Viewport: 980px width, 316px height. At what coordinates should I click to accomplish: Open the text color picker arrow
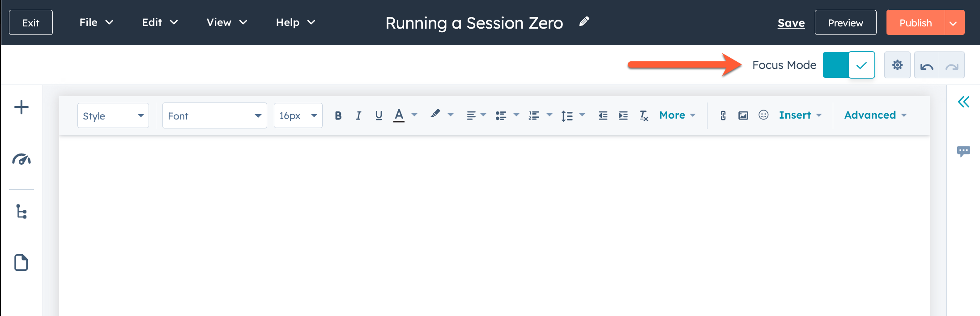(x=414, y=115)
